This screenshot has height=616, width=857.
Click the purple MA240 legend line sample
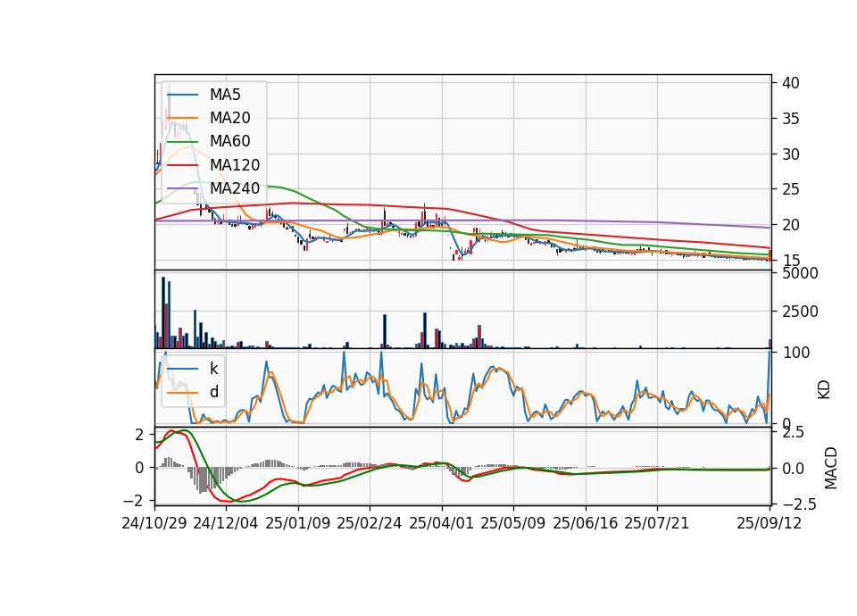182,188
